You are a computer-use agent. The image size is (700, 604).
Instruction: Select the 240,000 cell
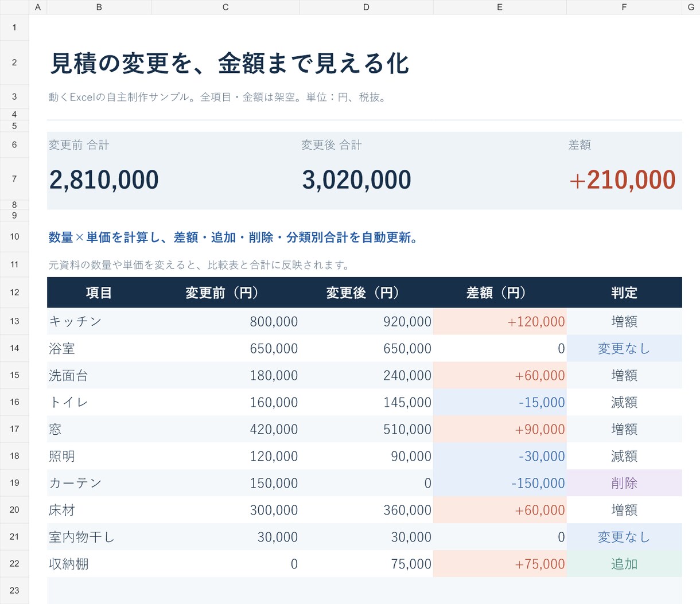pos(366,375)
